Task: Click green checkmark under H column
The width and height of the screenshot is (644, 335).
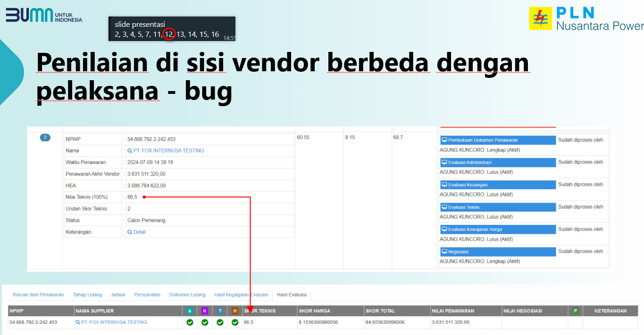Action: (235, 322)
